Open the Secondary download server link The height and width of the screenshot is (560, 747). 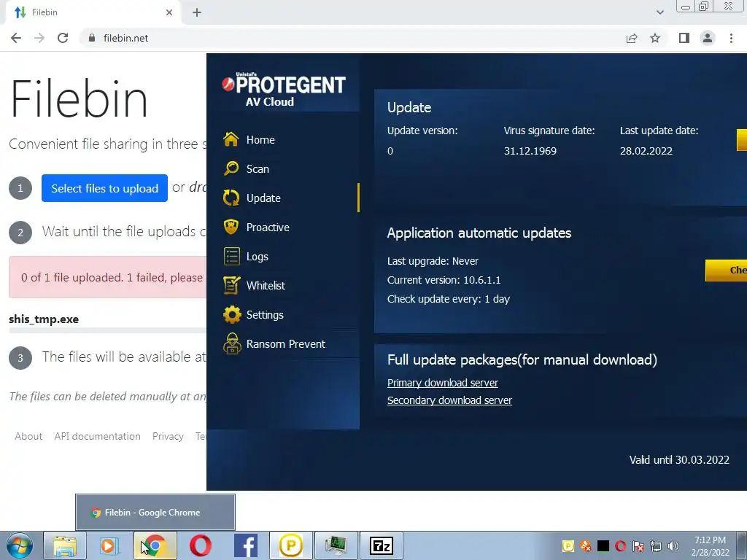pos(449,400)
